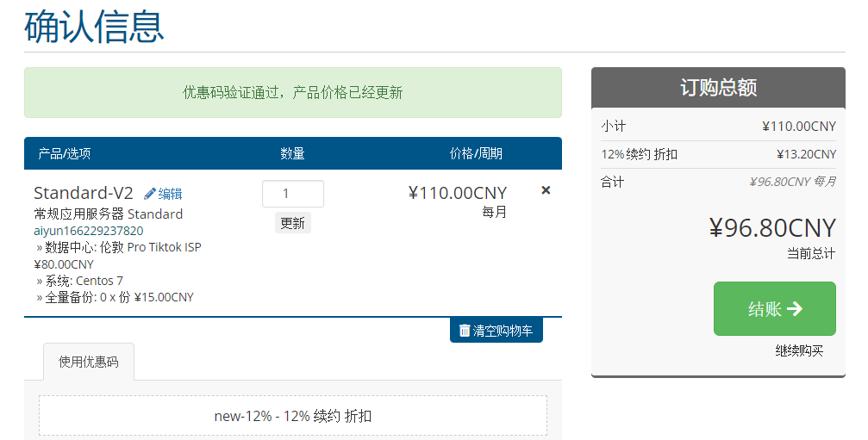The image size is (868, 440).
Task: Click the 常规应用服务器 Standard description
Action: [x=108, y=214]
